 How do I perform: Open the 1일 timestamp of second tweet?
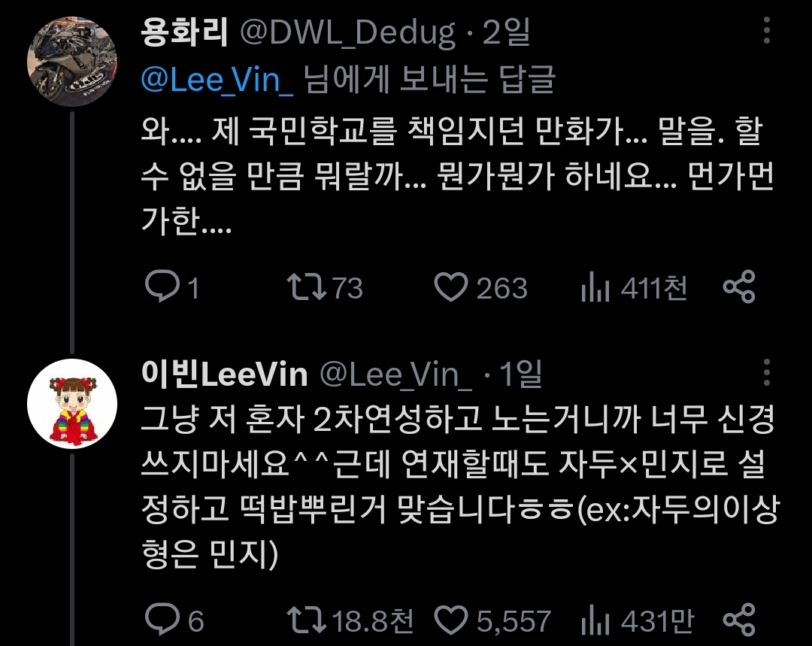[x=521, y=374]
